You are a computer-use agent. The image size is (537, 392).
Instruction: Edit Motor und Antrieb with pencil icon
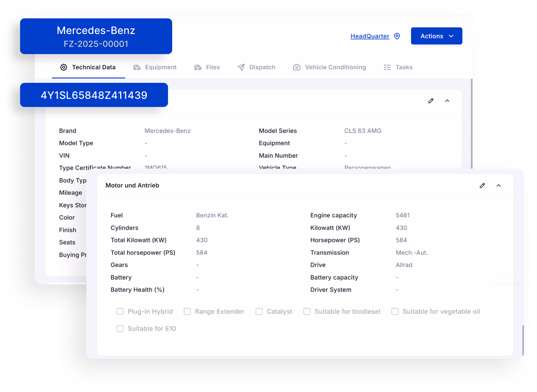(x=482, y=186)
